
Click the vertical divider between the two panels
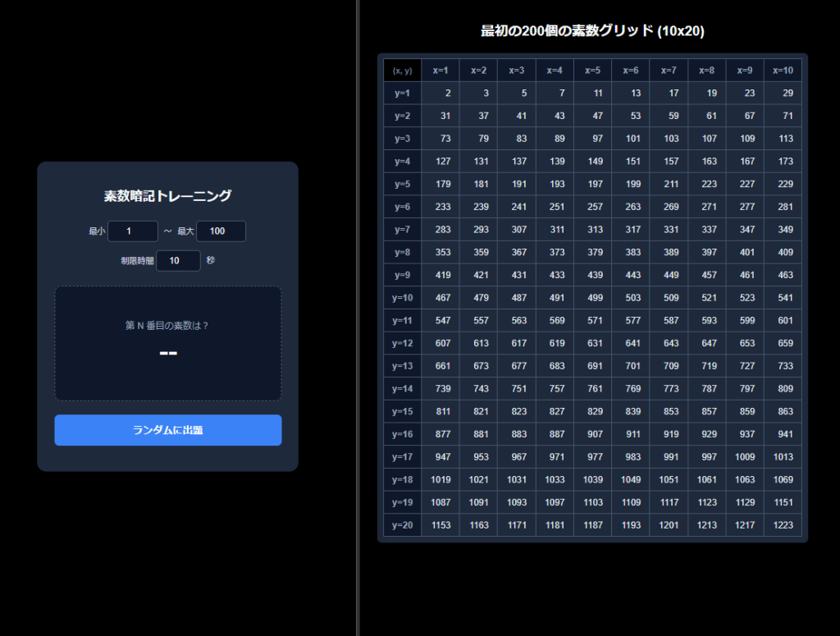(x=358, y=318)
